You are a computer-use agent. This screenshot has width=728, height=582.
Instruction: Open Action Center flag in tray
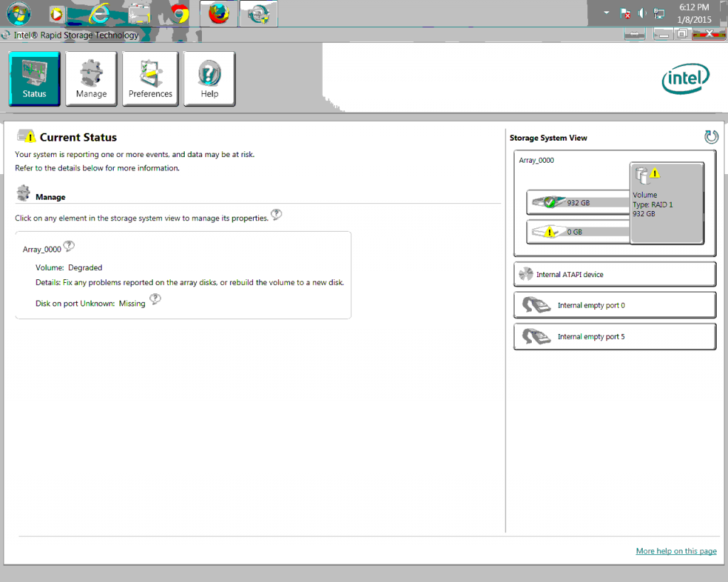(x=626, y=14)
